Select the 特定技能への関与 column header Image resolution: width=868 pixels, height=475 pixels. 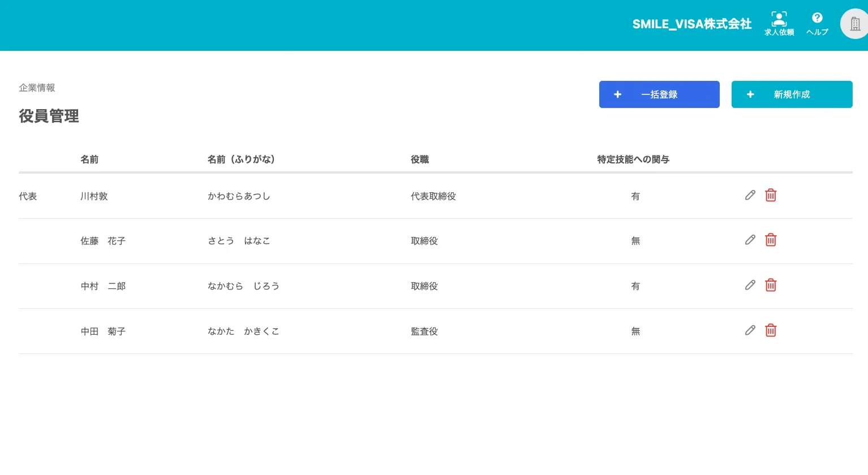coord(633,159)
